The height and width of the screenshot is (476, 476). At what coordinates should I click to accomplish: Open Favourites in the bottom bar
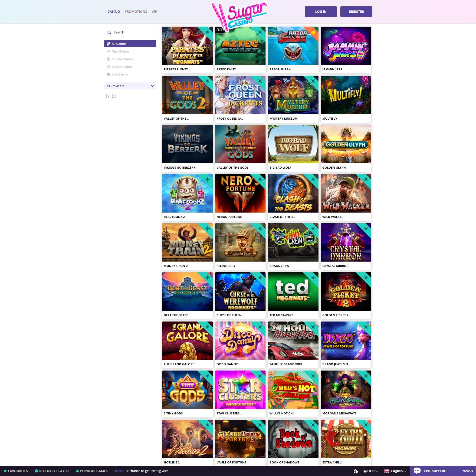[16, 471]
